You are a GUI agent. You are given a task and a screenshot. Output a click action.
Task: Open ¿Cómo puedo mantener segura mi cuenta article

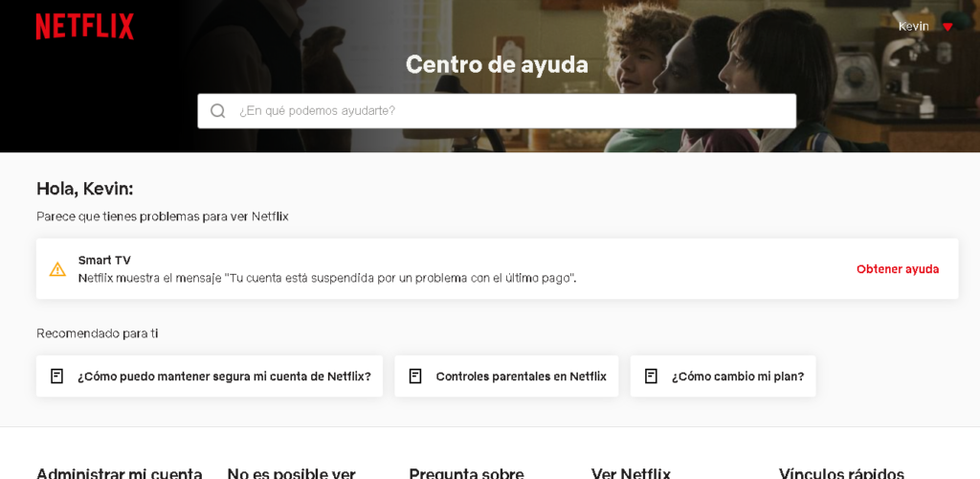point(210,376)
